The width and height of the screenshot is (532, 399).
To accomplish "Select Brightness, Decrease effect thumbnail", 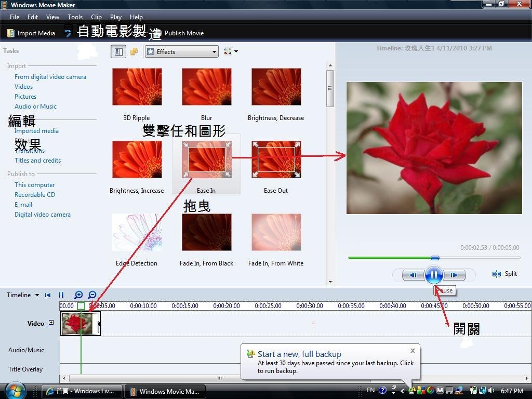I will (276, 87).
